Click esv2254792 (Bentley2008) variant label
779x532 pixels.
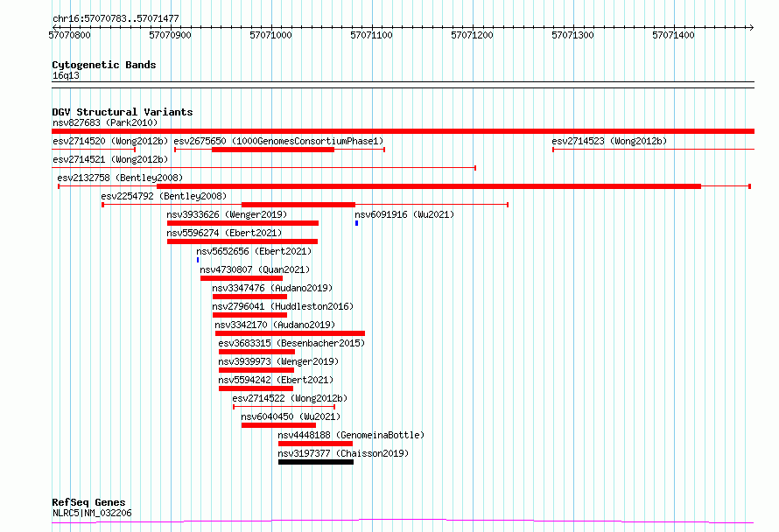pos(164,196)
